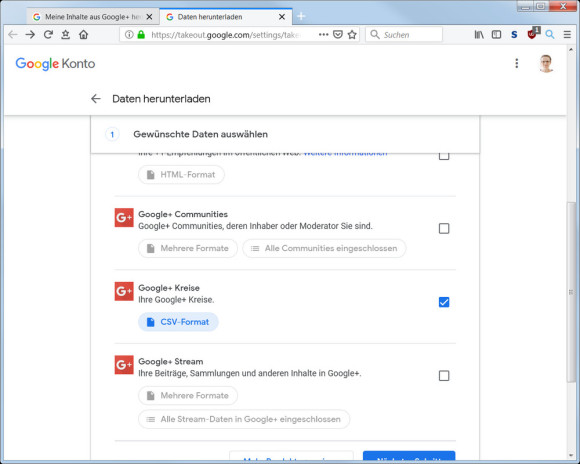Open the Google Konto three-dot menu
The height and width of the screenshot is (464, 580).
tap(517, 63)
